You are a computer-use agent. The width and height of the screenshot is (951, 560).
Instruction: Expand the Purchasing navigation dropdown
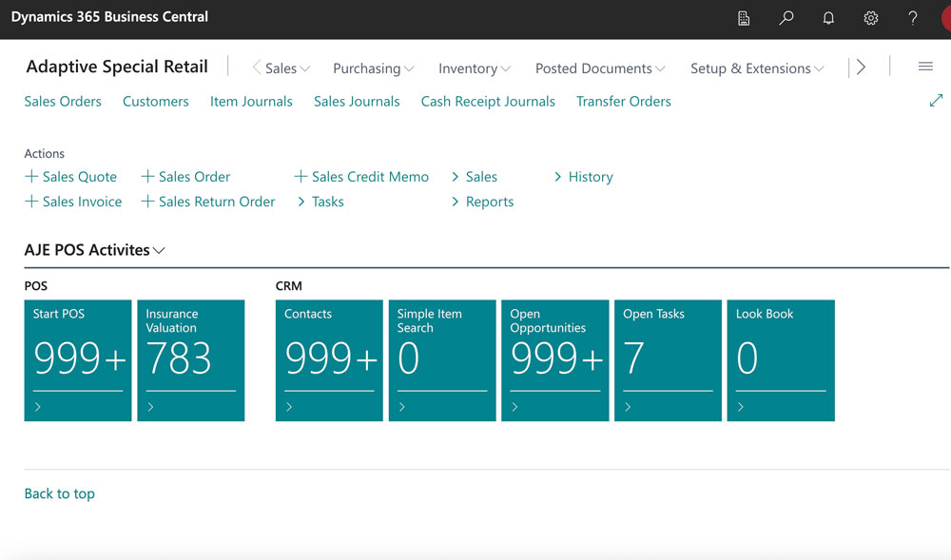click(373, 68)
